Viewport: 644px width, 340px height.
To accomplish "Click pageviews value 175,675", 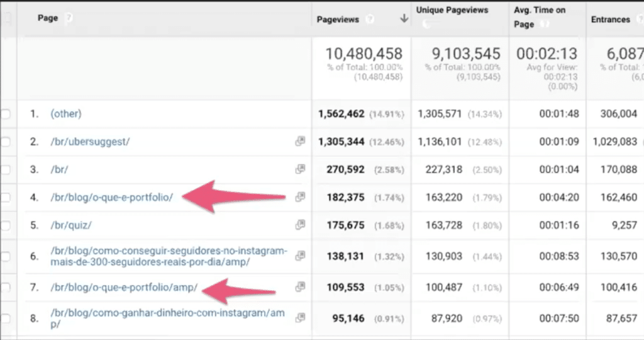I will tap(345, 225).
